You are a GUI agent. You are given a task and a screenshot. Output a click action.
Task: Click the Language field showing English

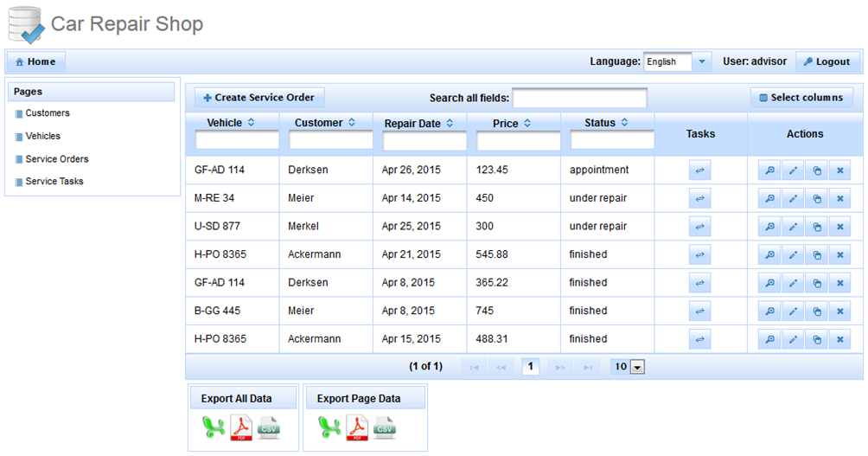(667, 61)
